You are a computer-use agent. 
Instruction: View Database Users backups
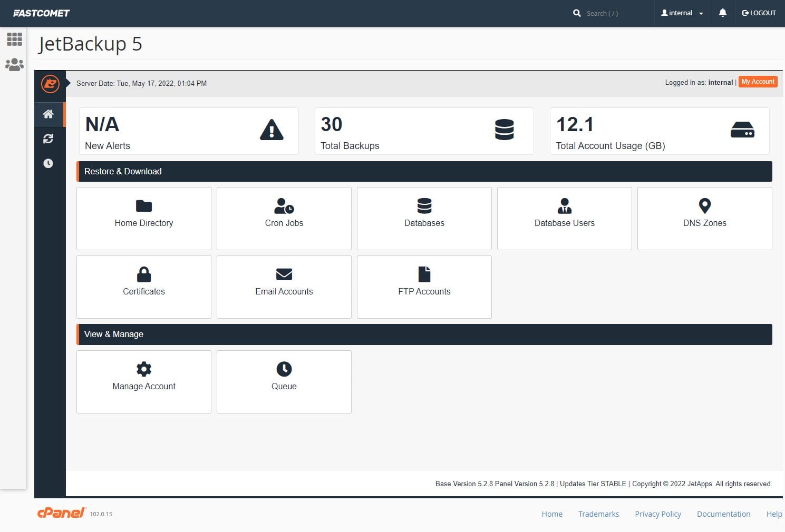[564, 219]
